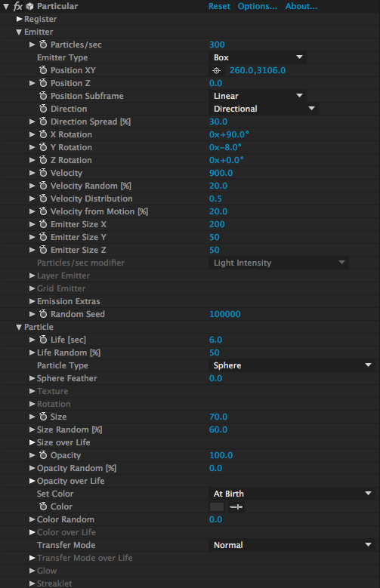
Task: Toggle the Random Seed stopwatch
Action: 43,314
